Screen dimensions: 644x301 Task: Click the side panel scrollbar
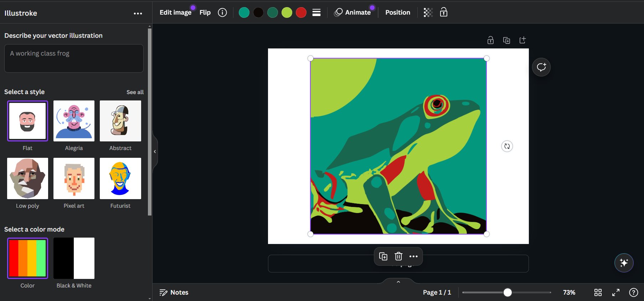[x=150, y=122]
